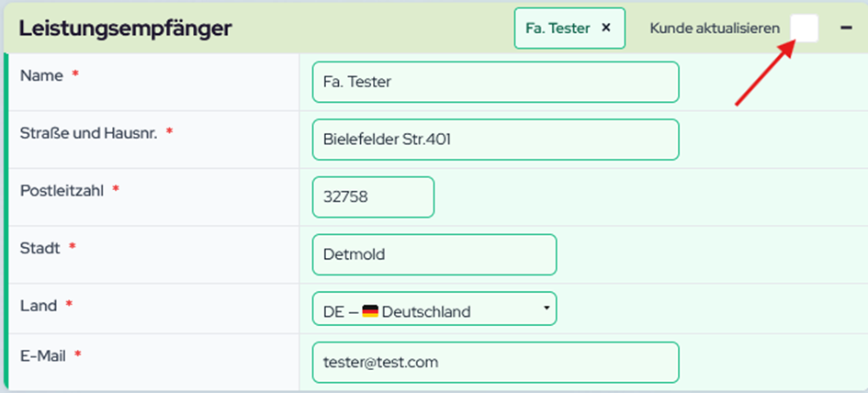Click the Straße und Hausnr. label
This screenshot has height=393, width=868.
(x=88, y=133)
